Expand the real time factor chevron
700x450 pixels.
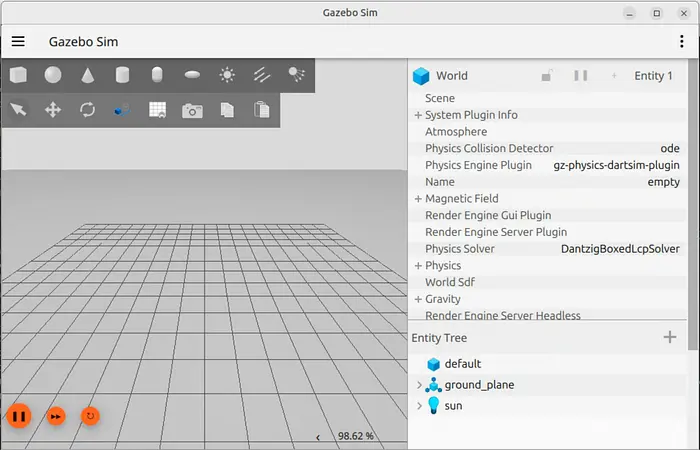pos(318,438)
